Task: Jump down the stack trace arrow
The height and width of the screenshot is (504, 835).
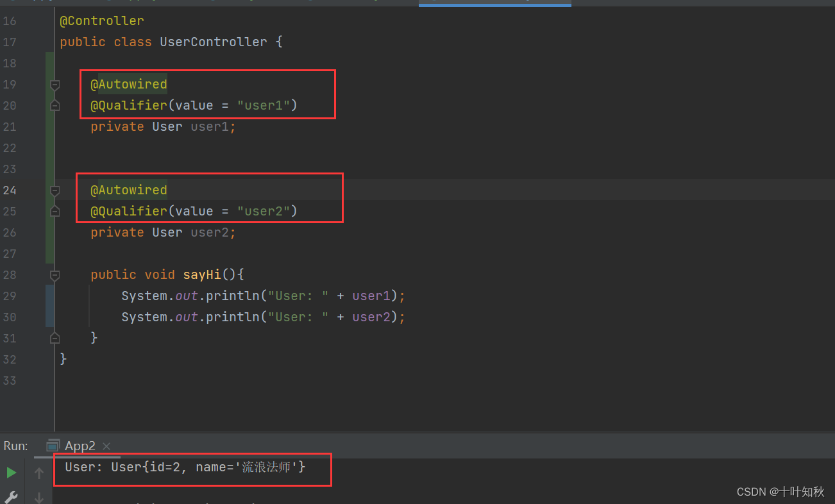Action: [x=39, y=497]
